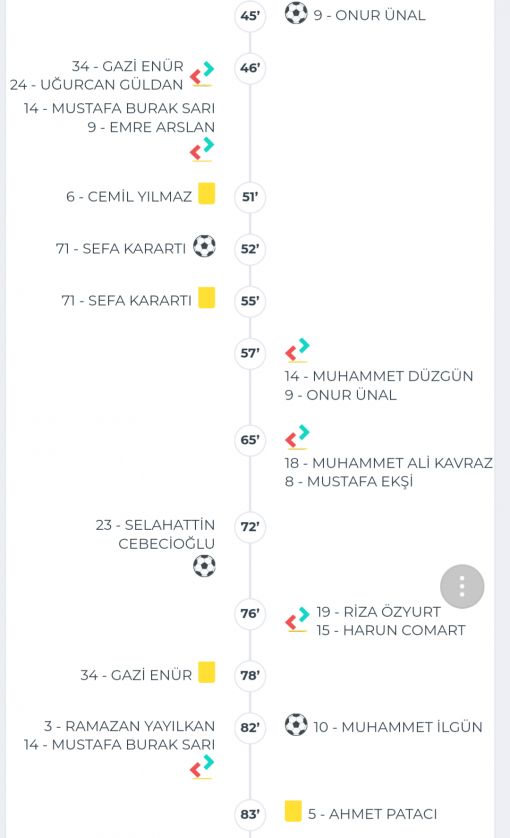Click substitution arrows beside 19 - RİZA ÖZYURT
The width and height of the screenshot is (510, 838).
(x=297, y=620)
